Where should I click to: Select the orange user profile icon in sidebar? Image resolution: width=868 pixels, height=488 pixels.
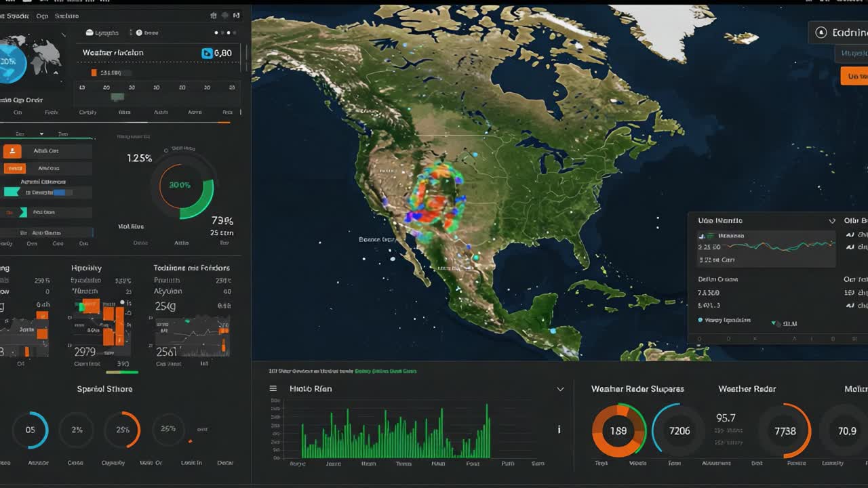12,151
